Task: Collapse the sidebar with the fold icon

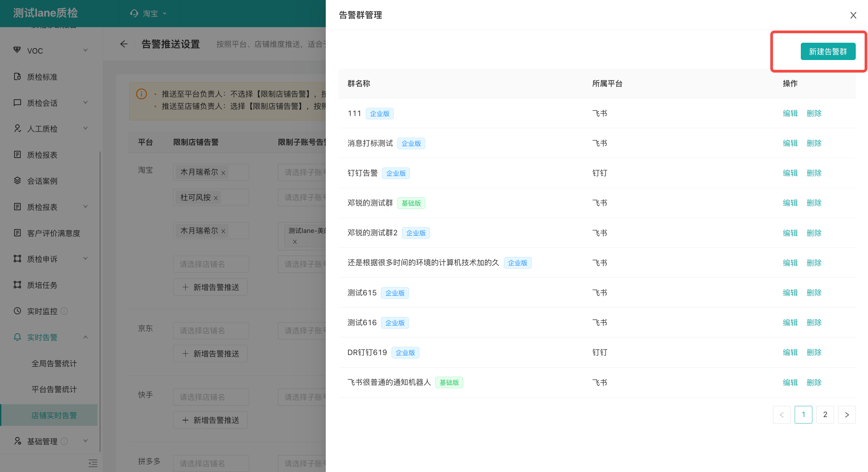Action: [93, 463]
